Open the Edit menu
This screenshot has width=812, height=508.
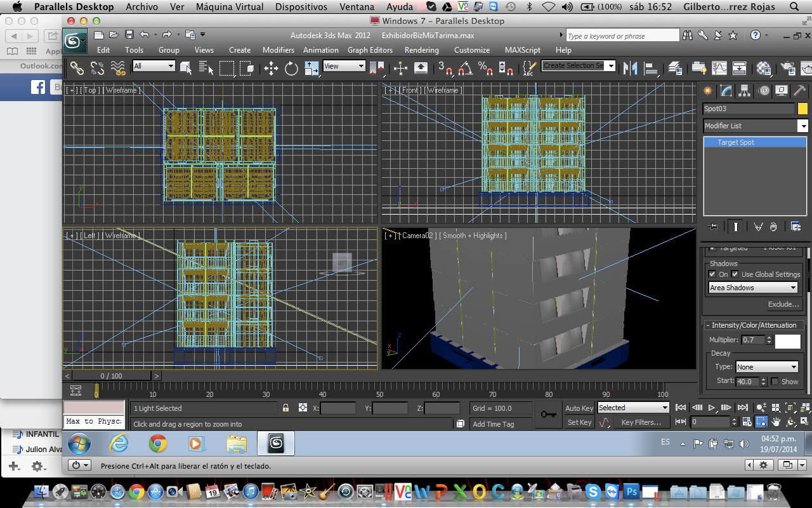(103, 50)
